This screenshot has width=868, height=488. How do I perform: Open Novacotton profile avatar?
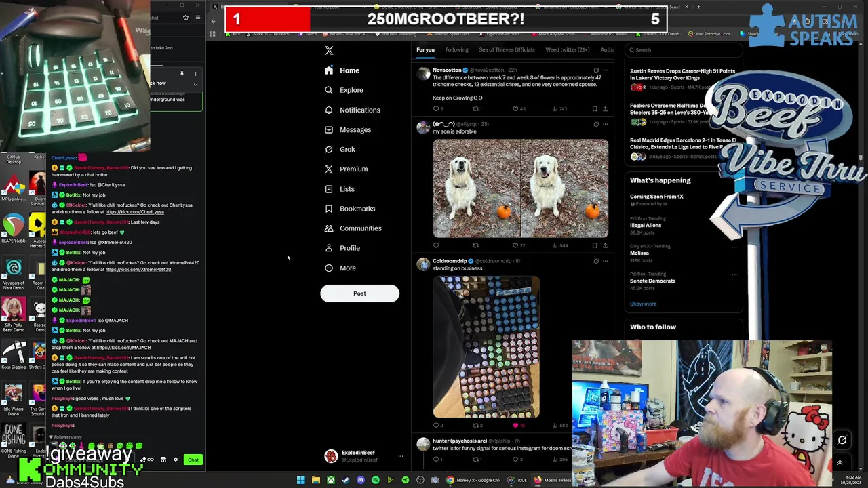(x=423, y=74)
